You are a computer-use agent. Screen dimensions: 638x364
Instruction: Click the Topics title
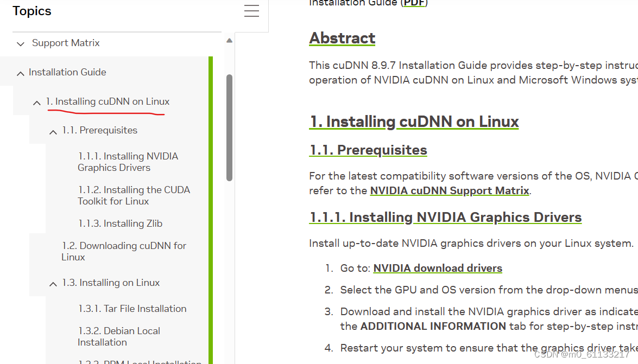pos(31,11)
